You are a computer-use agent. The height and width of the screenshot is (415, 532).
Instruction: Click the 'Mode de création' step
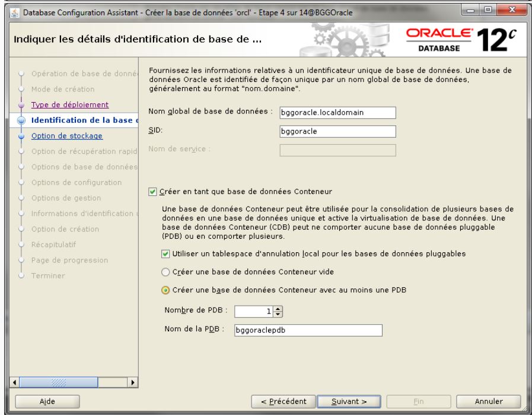(x=63, y=89)
